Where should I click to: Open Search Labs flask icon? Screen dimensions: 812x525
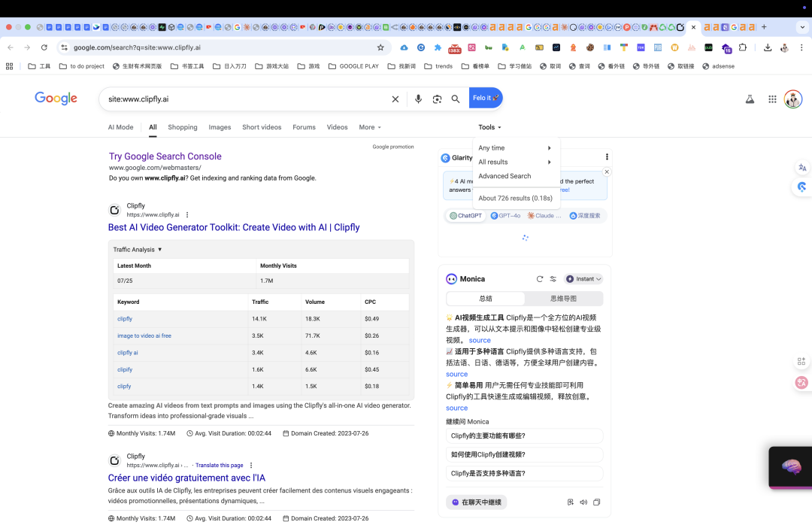(x=750, y=99)
